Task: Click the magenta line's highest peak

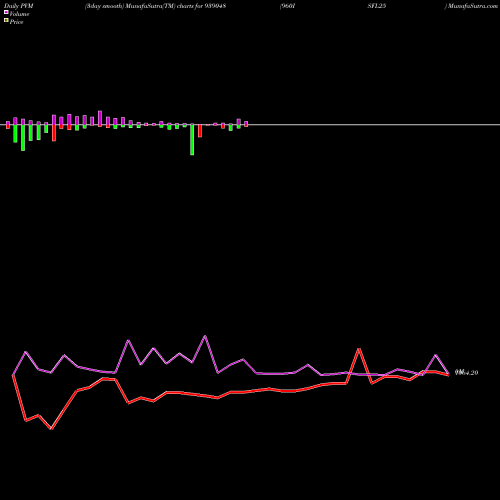Action: pos(205,336)
